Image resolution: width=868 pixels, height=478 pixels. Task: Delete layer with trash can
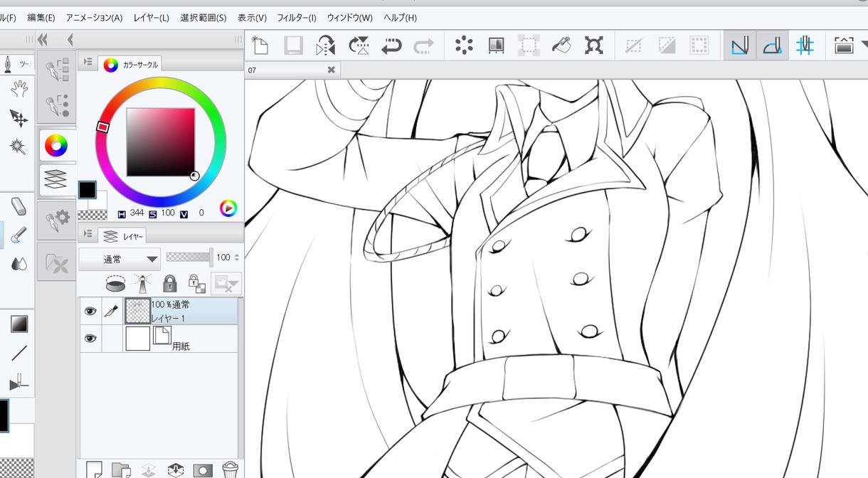pyautogui.click(x=230, y=469)
